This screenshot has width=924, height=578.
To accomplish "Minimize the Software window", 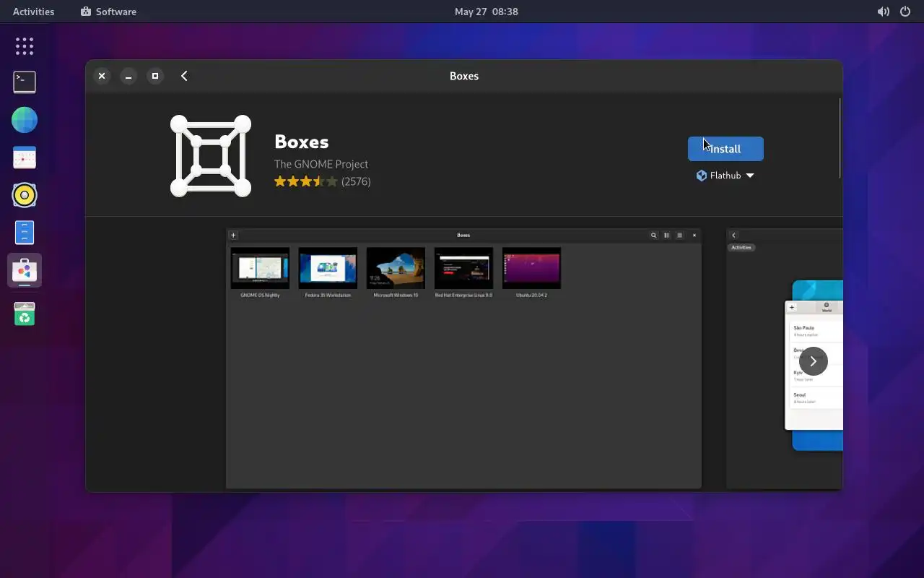I will coord(128,76).
